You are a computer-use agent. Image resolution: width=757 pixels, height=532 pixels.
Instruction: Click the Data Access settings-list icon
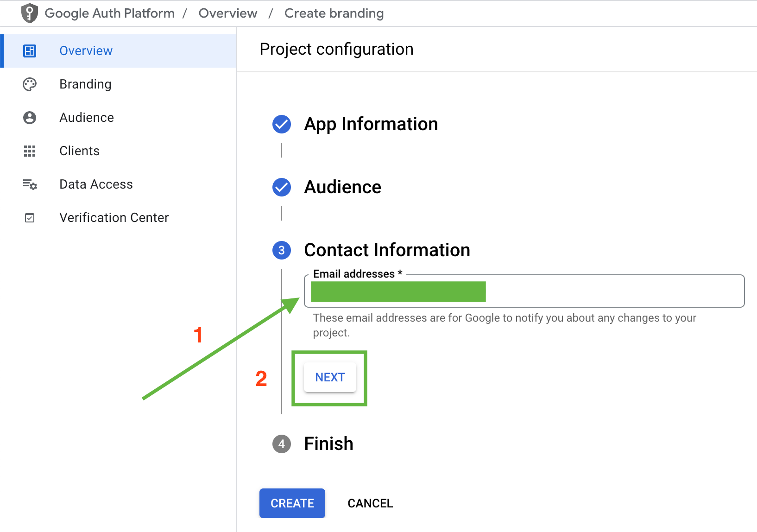click(x=30, y=184)
